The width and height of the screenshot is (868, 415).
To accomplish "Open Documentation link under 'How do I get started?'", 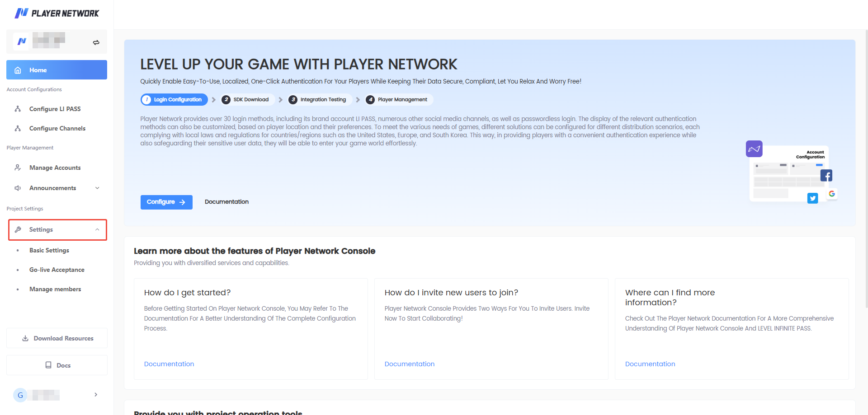I will (169, 364).
